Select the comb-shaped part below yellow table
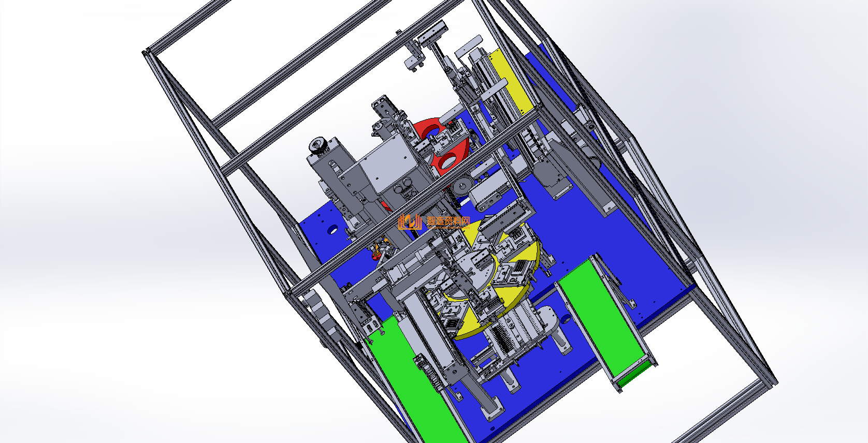Screen dimensions: 868x443 click(x=518, y=326)
